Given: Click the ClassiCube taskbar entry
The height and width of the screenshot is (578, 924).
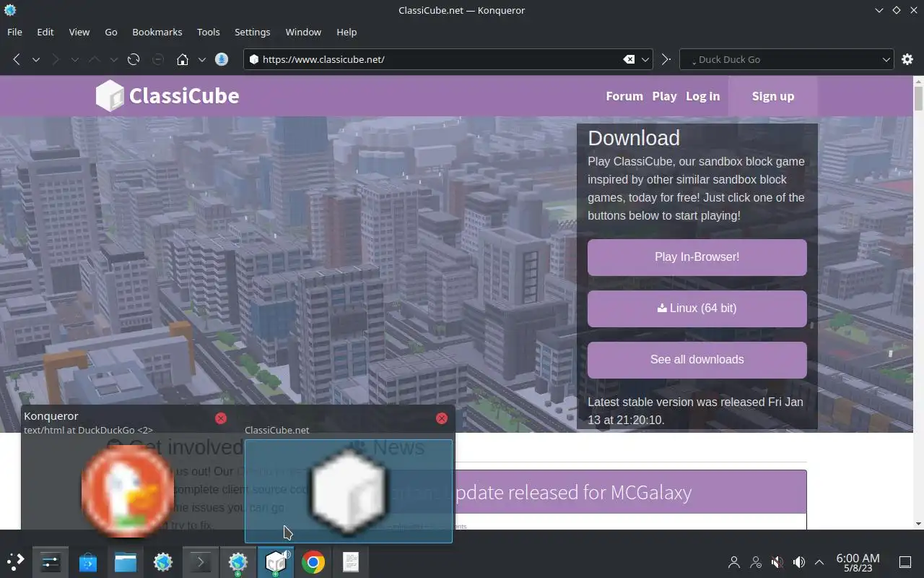Looking at the screenshot, I should click(x=276, y=561).
